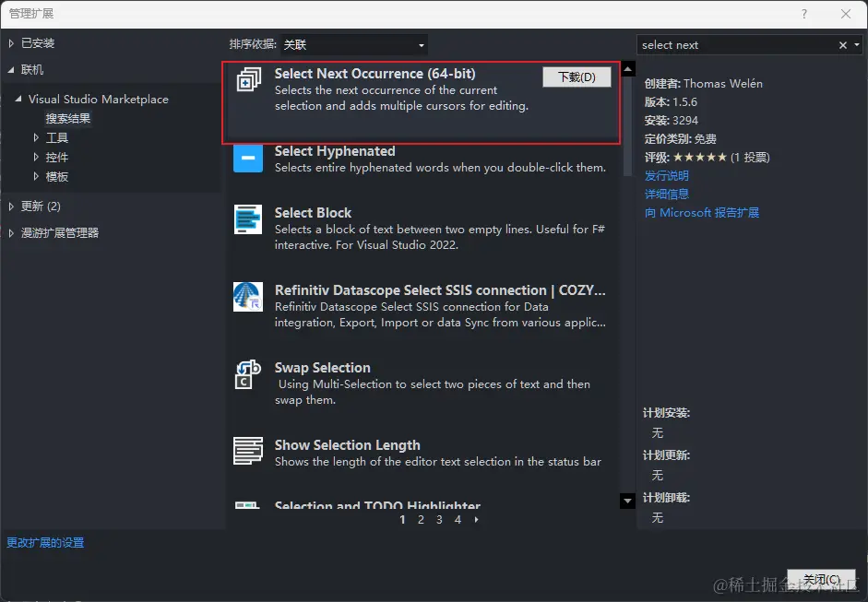The width and height of the screenshot is (868, 602).
Task: Click the 安装: 3294 text
Action: [x=671, y=120]
